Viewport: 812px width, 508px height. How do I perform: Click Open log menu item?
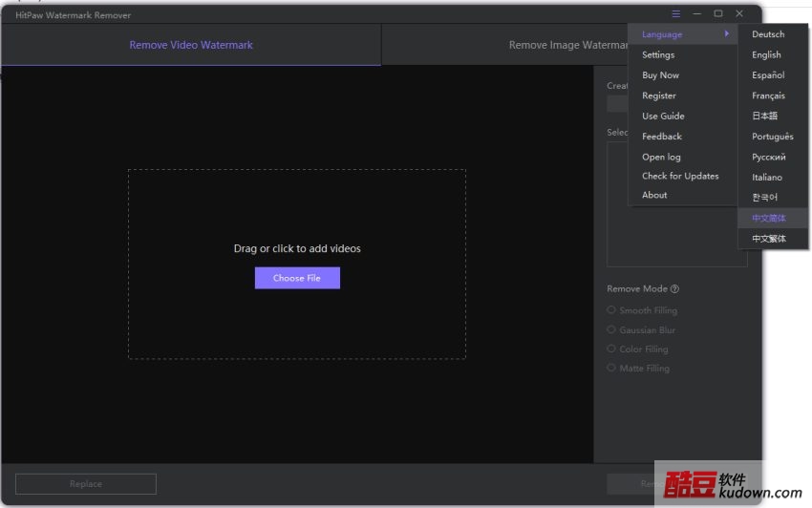pos(682,157)
